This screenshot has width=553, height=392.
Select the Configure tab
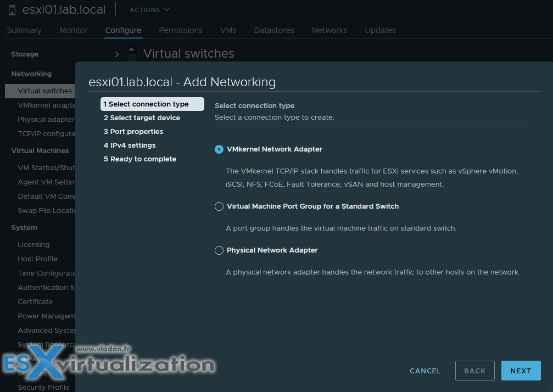coord(123,30)
